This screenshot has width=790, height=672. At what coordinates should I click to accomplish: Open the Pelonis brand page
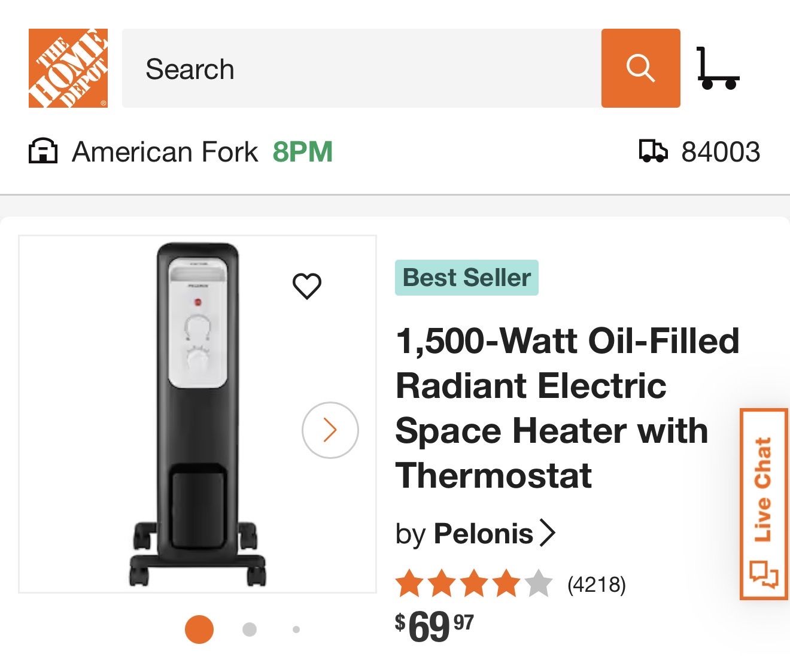tap(483, 533)
